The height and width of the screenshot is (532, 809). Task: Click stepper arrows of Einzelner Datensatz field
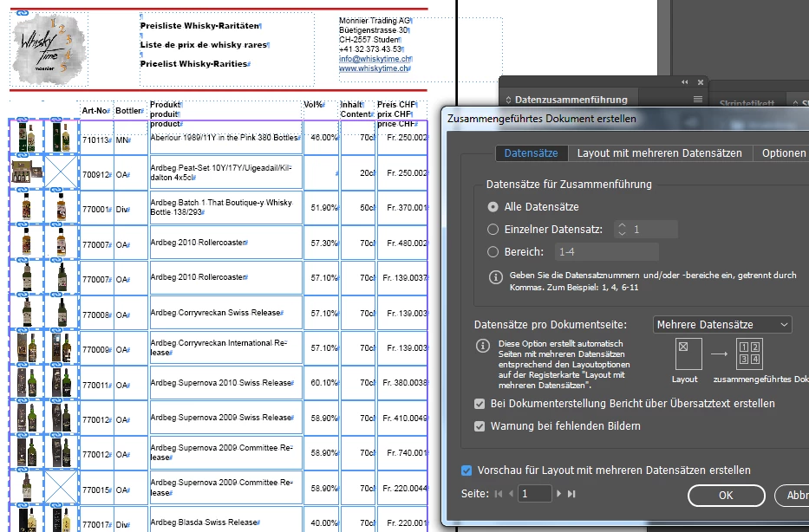pyautogui.click(x=622, y=230)
